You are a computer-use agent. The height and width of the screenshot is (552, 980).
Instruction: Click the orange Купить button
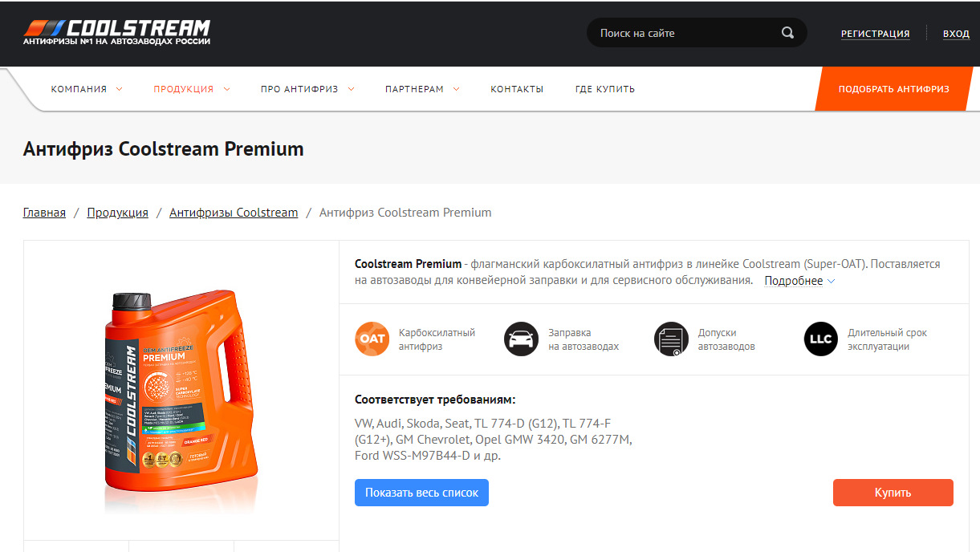click(x=893, y=493)
